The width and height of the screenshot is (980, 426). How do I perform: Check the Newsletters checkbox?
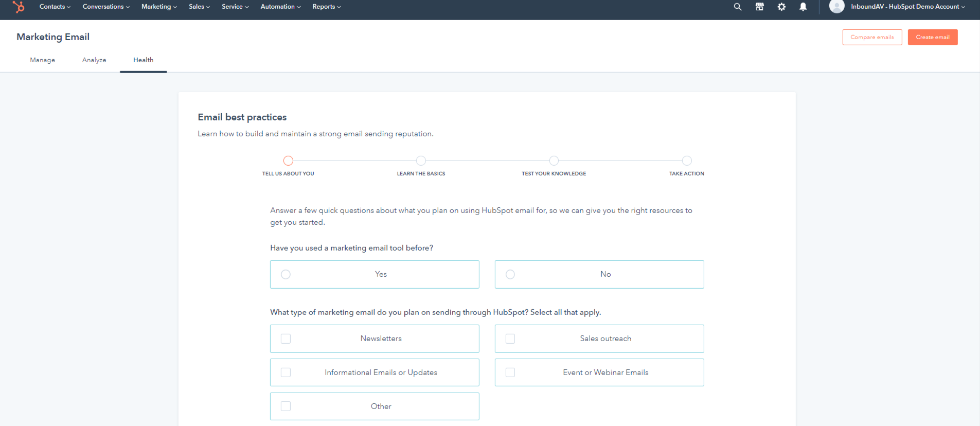286,339
